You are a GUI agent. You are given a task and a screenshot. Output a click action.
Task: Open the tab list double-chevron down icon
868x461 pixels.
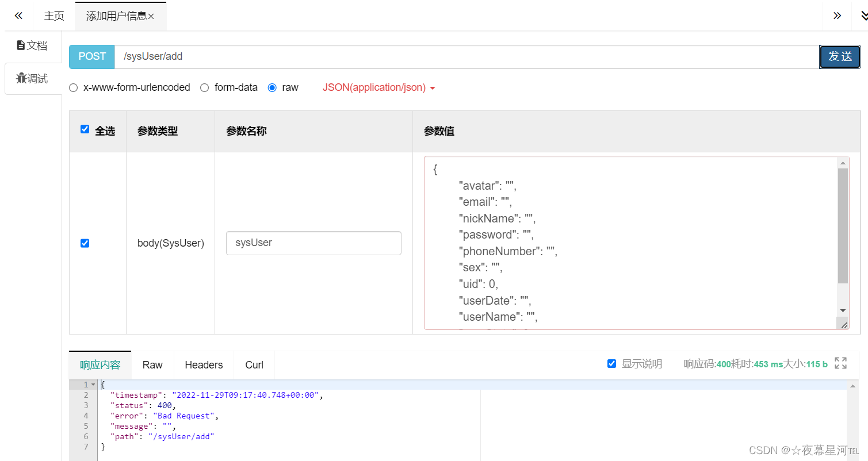pyautogui.click(x=863, y=16)
